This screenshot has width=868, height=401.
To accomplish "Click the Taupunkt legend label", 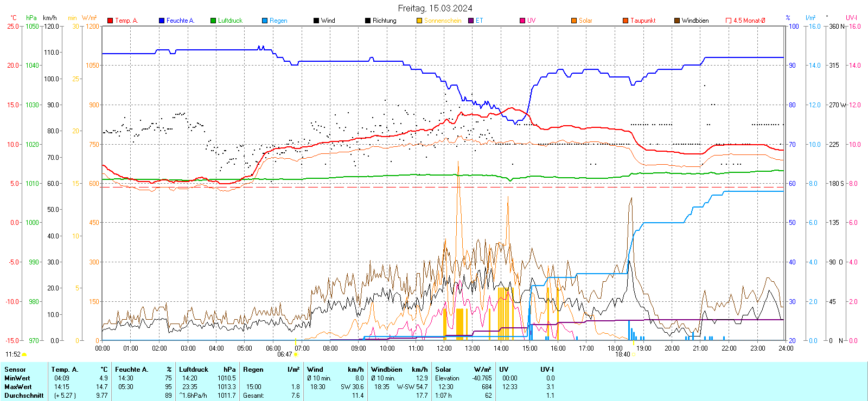I will 643,21.
